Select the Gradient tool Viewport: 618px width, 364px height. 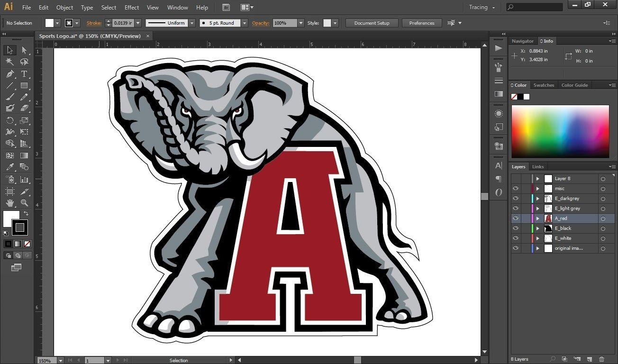(x=24, y=155)
